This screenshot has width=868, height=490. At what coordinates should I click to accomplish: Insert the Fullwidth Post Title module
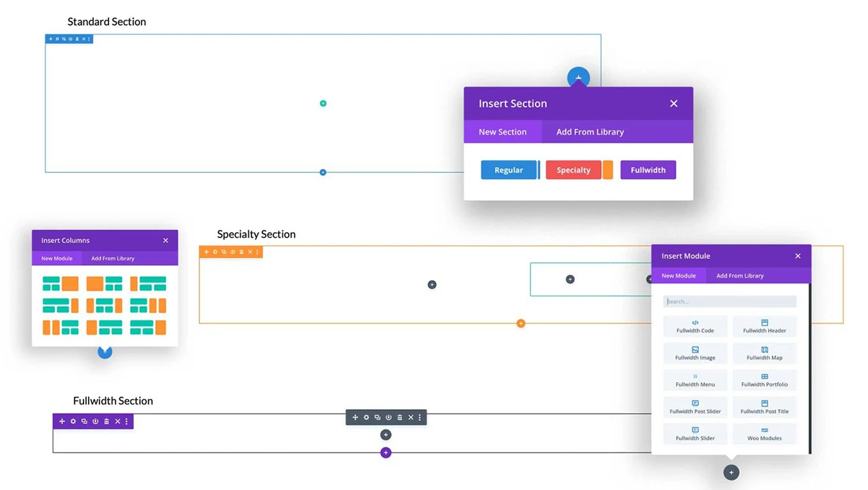click(764, 407)
